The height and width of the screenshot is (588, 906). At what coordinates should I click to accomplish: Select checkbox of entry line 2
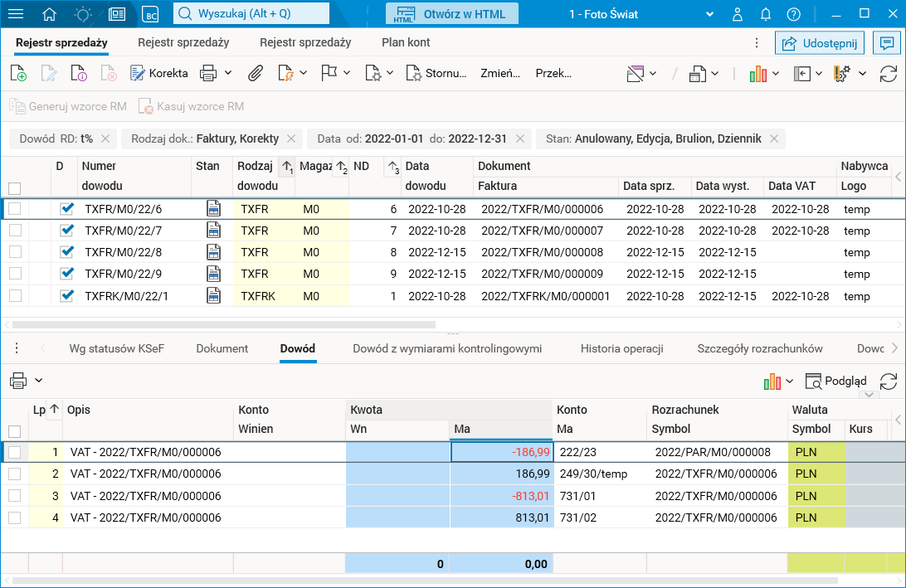(x=15, y=474)
